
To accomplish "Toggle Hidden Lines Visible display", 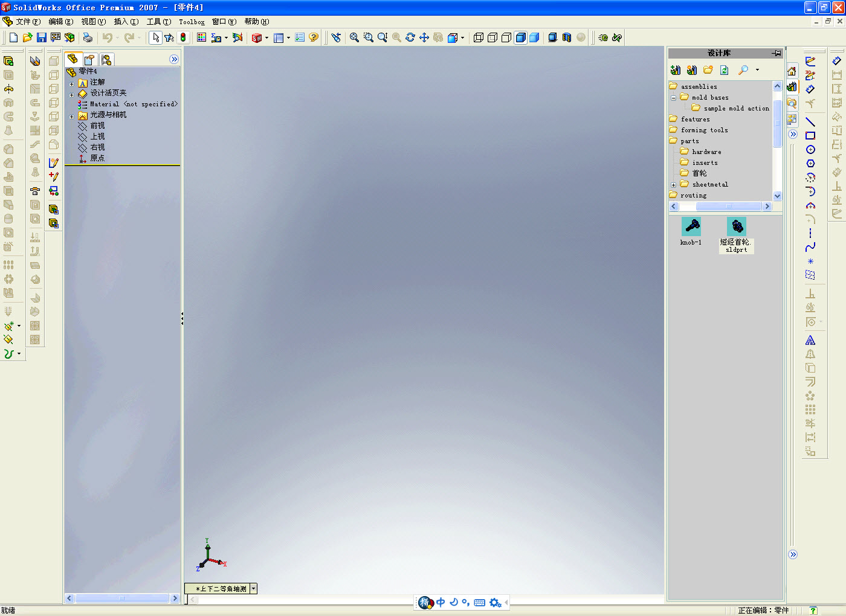I will pyautogui.click(x=492, y=37).
